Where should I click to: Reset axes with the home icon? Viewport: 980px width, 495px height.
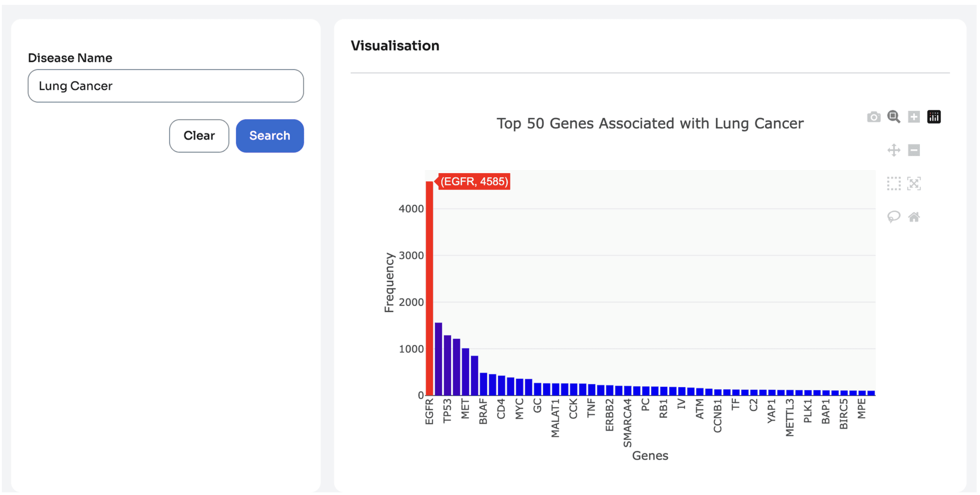[x=914, y=217]
